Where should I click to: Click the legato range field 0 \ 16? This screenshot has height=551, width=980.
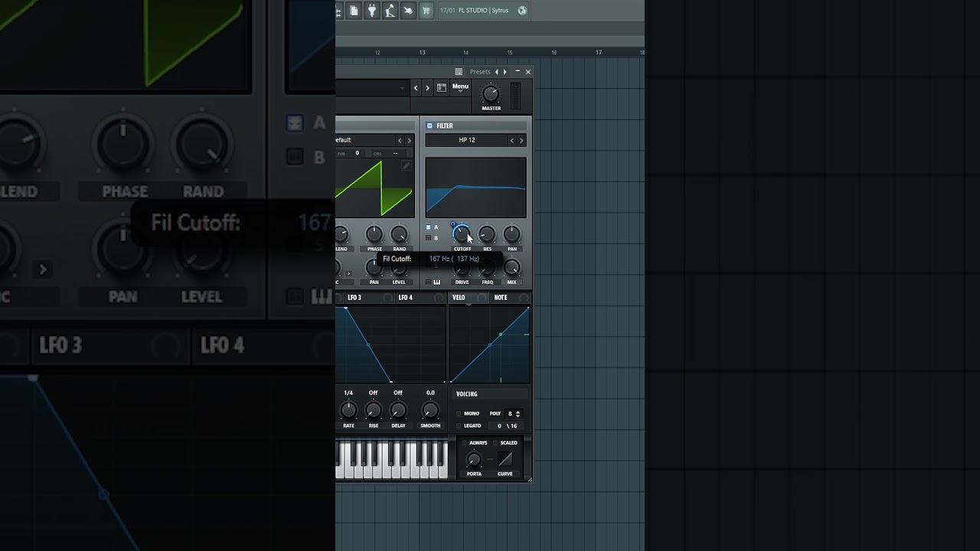coord(508,425)
